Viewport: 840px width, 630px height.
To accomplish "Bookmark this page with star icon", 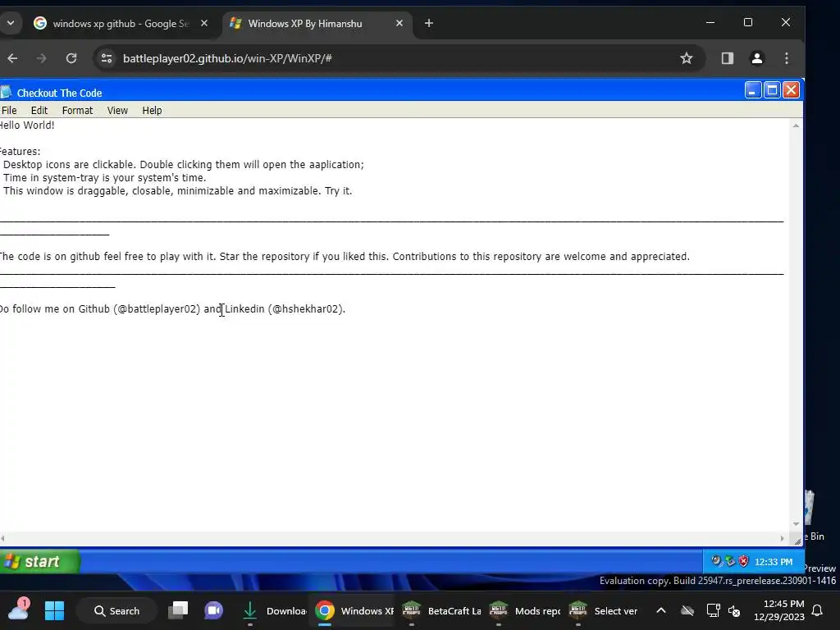I will [687, 58].
